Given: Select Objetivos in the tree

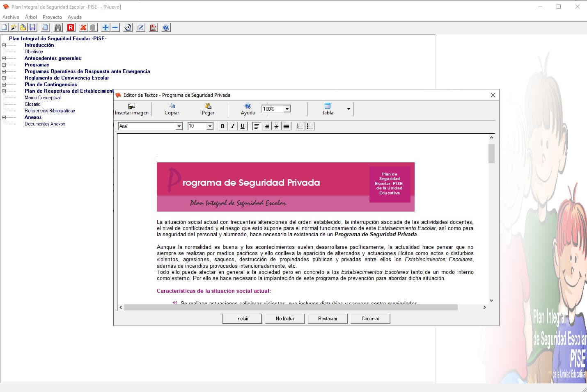Looking at the screenshot, I should [x=34, y=52].
